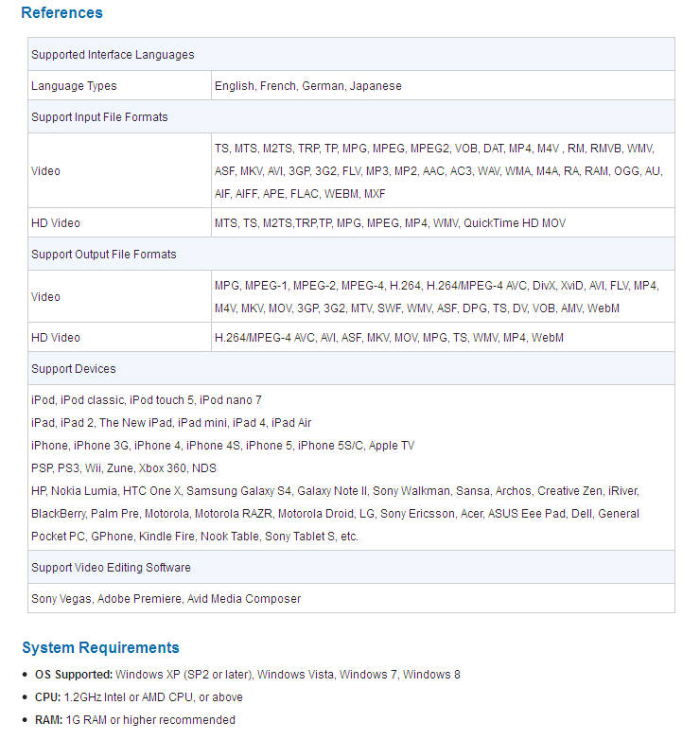Select the Supported Interface Languages row
The image size is (700, 740).
pyautogui.click(x=351, y=54)
